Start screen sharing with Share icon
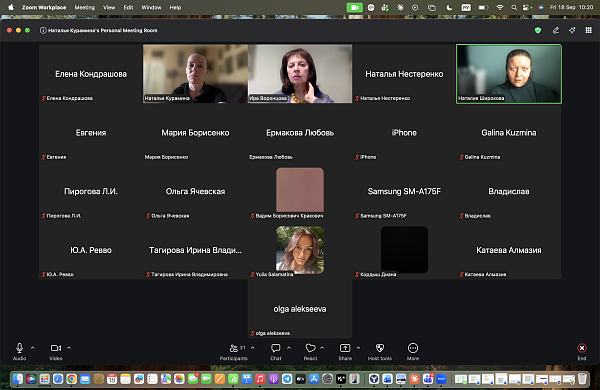This screenshot has width=600, height=390. (345, 348)
